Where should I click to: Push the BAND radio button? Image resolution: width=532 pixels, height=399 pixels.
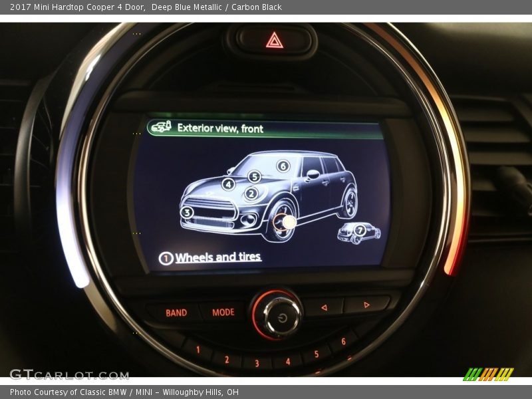[x=176, y=313]
